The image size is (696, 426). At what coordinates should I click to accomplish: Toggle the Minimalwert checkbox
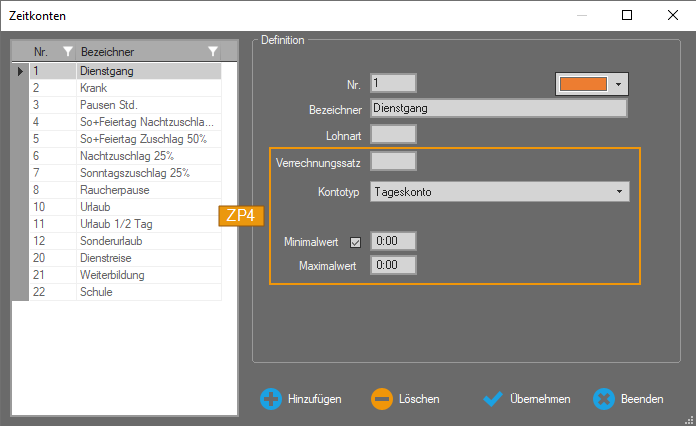(355, 242)
